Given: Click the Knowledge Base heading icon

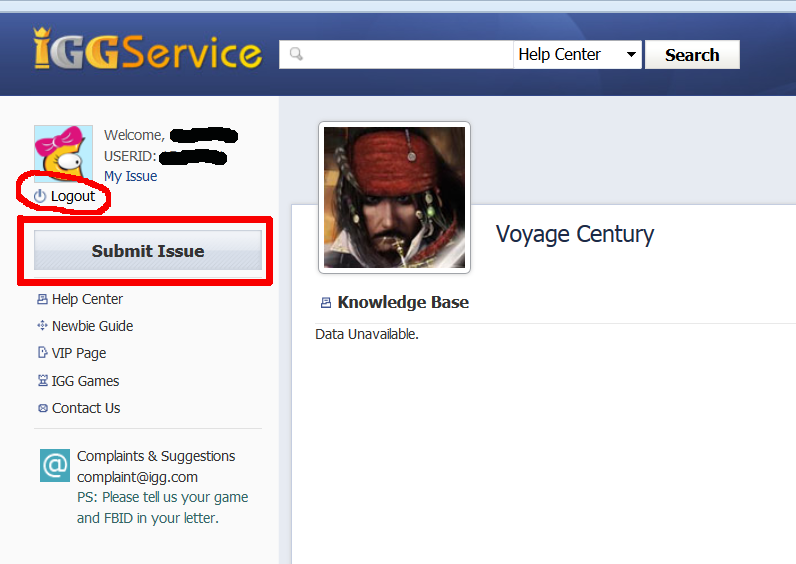Looking at the screenshot, I should (x=326, y=303).
